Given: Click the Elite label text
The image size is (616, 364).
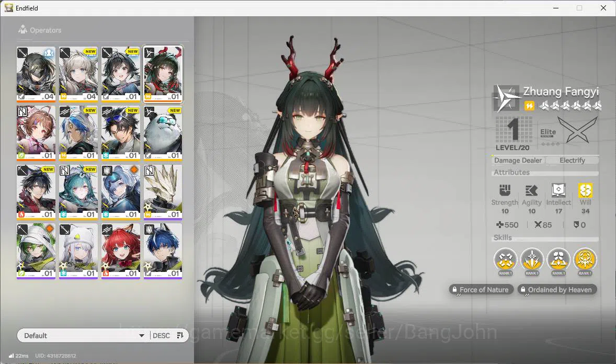Looking at the screenshot, I should [x=548, y=132].
